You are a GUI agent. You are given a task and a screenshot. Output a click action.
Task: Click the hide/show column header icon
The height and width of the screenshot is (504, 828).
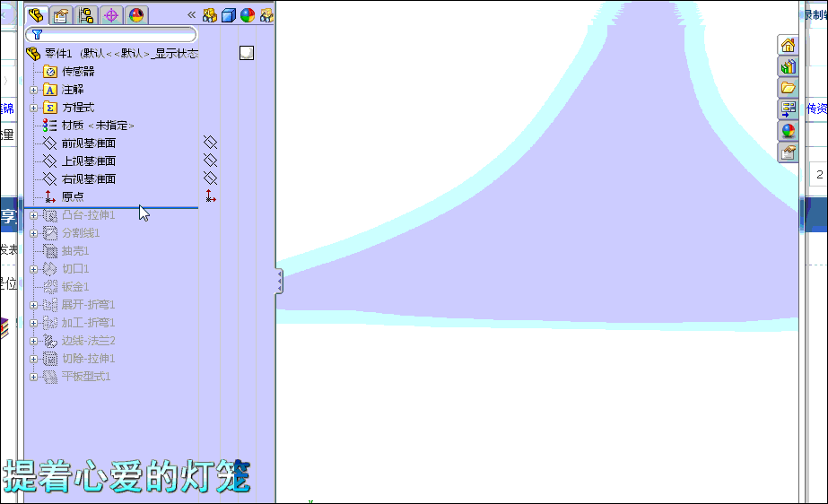(x=210, y=15)
